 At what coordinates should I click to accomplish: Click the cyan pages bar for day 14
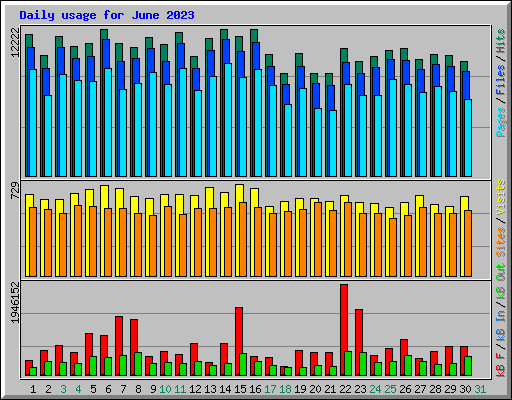pyautogui.click(x=228, y=120)
